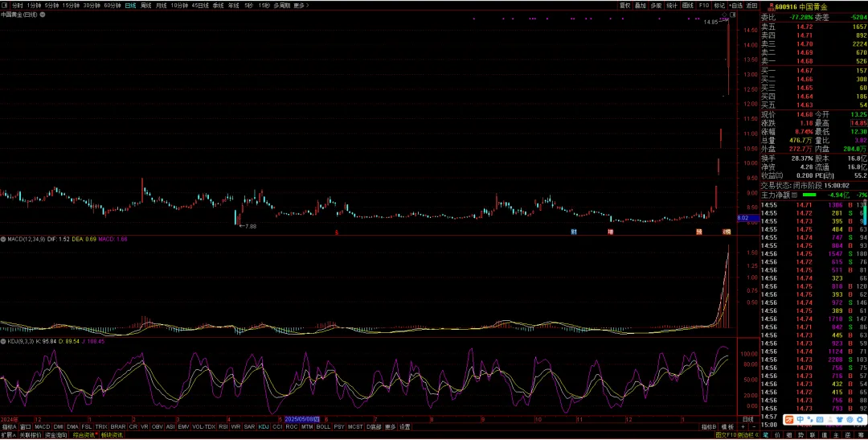Select the 季线 quarterly period
Image resolution: width=868 pixels, height=440 pixels.
218,6
